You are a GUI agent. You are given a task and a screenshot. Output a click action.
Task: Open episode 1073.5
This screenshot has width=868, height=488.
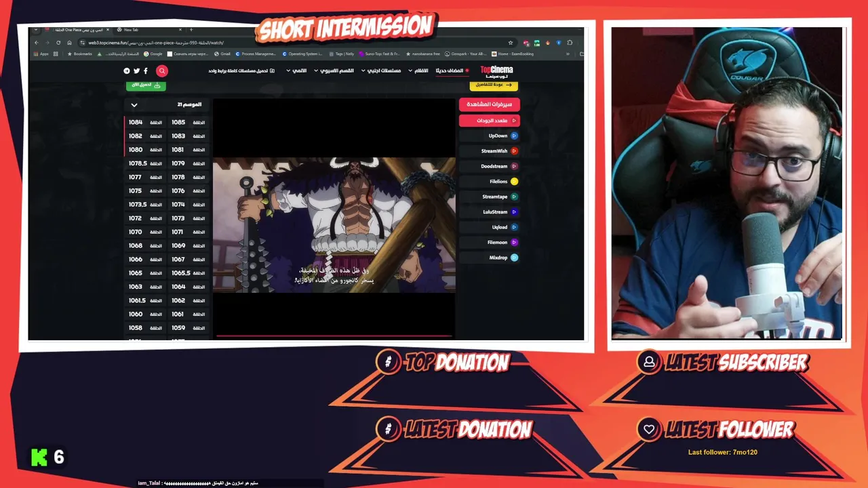[x=145, y=205]
